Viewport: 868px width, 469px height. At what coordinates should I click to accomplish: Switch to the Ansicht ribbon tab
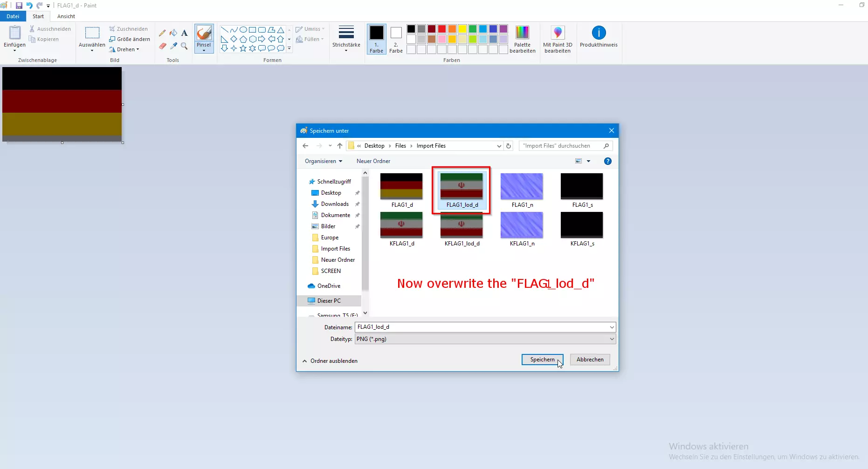(x=66, y=16)
